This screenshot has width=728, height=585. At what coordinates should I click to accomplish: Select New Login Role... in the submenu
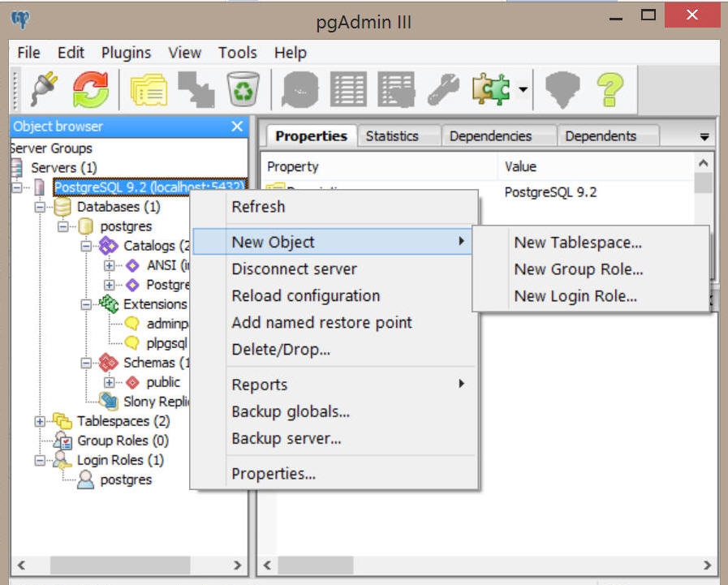[x=591, y=296]
